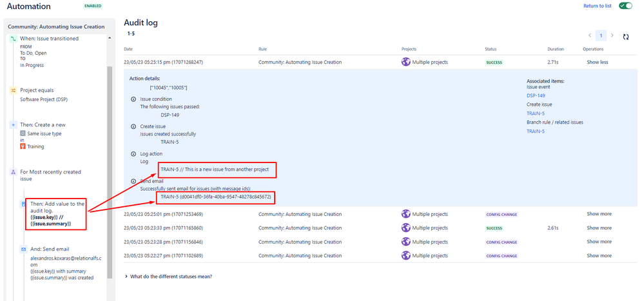
Task: Click the ENABLED status badge
Action: pyautogui.click(x=93, y=6)
